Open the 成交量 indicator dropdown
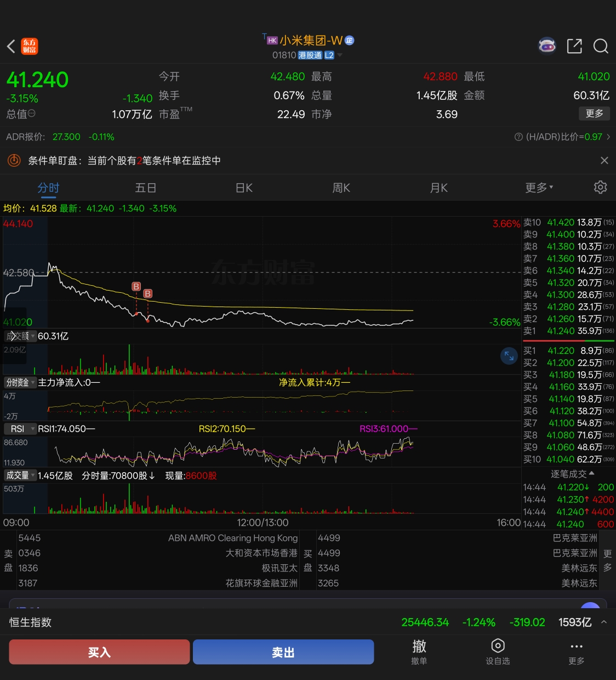616x680 pixels. pyautogui.click(x=20, y=475)
